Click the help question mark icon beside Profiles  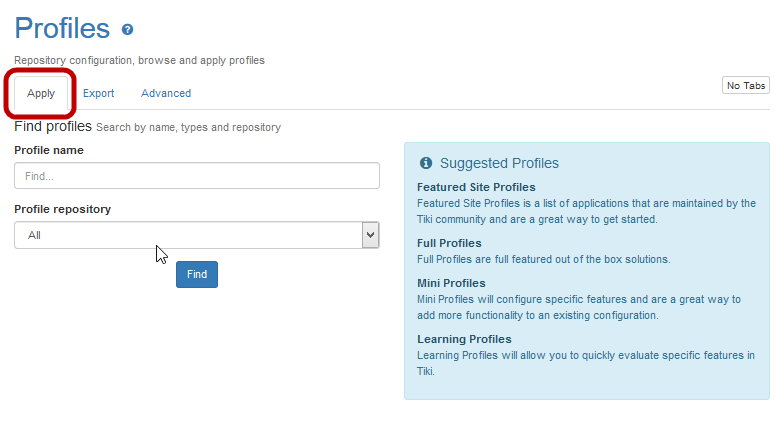(127, 30)
